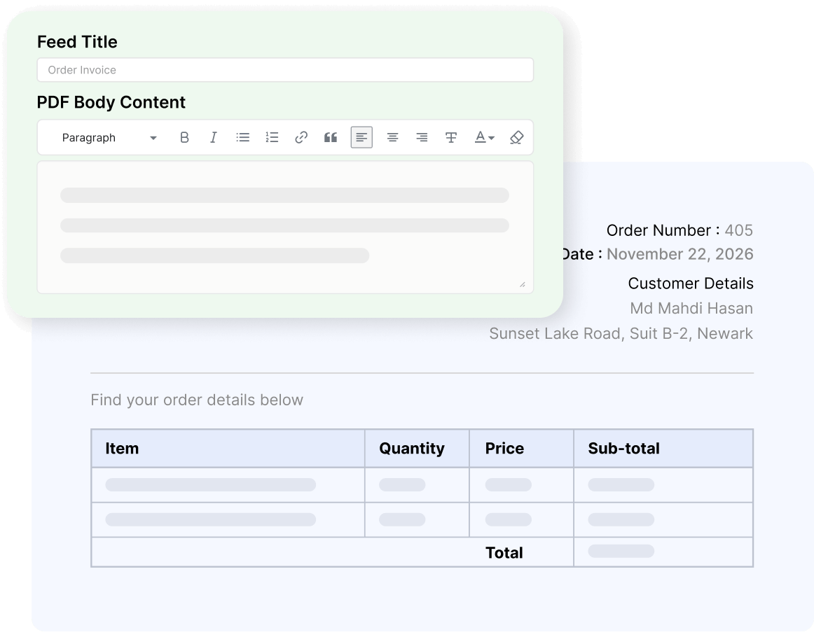Toggle right text alignment
The width and height of the screenshot is (821, 644).
[x=422, y=137]
